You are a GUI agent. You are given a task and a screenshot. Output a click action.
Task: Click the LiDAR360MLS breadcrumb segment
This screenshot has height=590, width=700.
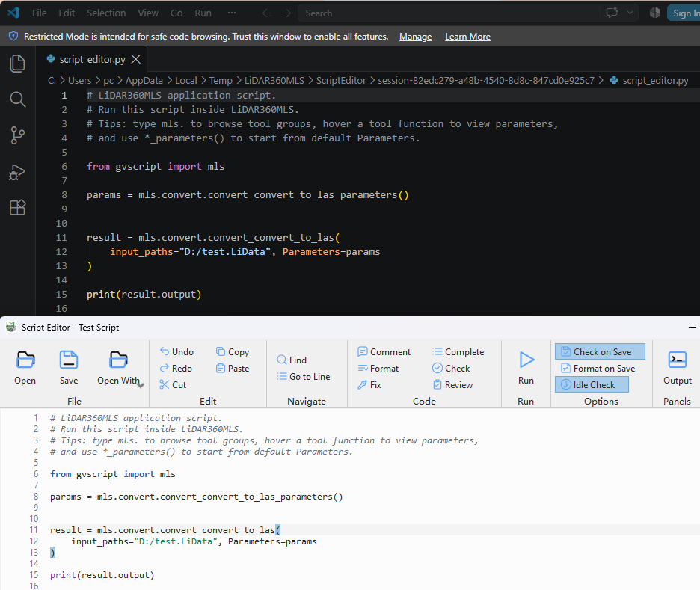click(274, 80)
